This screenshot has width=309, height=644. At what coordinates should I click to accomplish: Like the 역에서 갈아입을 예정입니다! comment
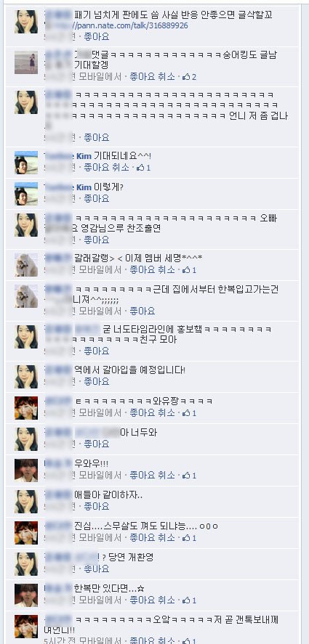point(97,382)
